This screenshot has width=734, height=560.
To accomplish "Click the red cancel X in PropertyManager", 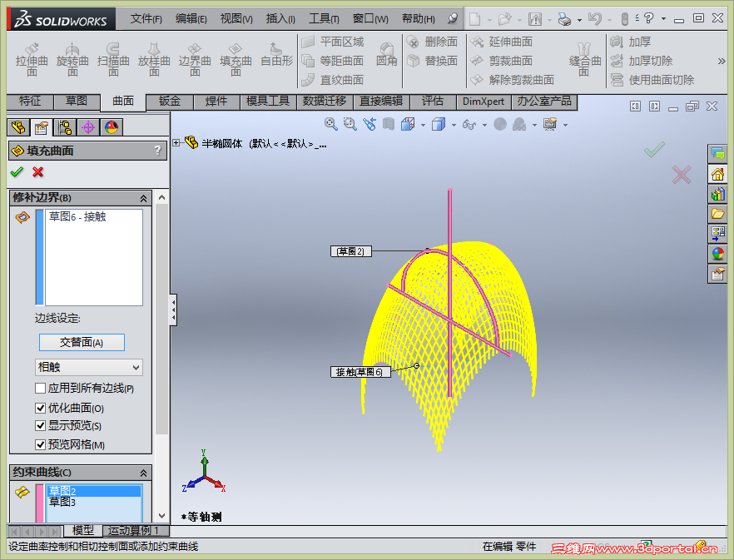I will pyautogui.click(x=38, y=172).
